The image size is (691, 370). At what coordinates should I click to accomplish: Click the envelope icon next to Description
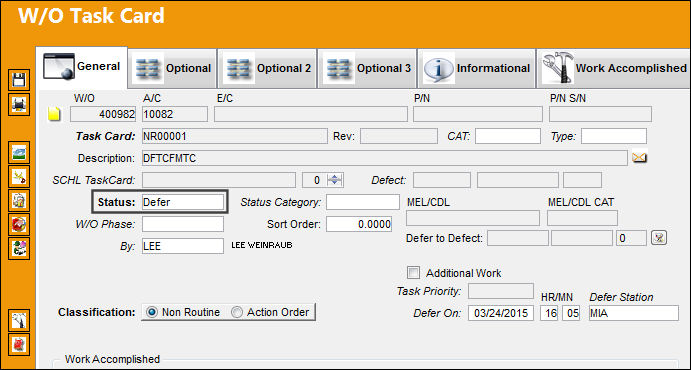pos(639,158)
